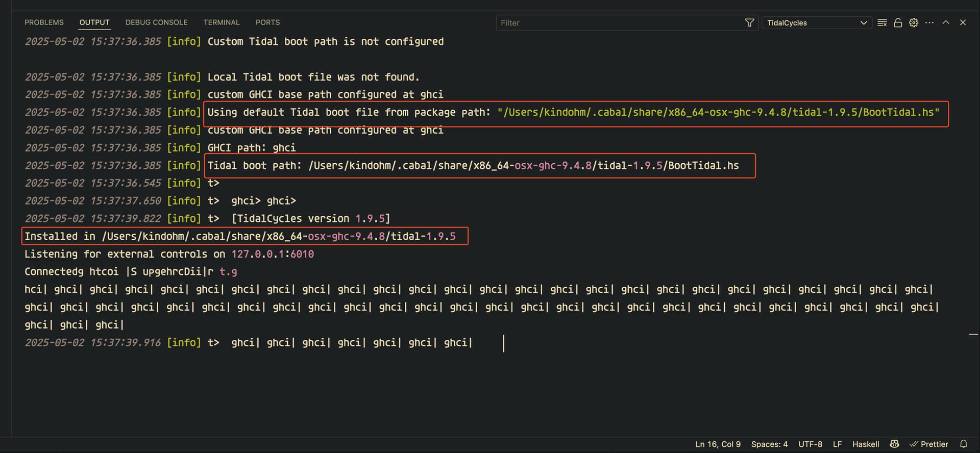Click the "Using default Tidal boot file" log line
Screen dimensions: 980x453
573,113
